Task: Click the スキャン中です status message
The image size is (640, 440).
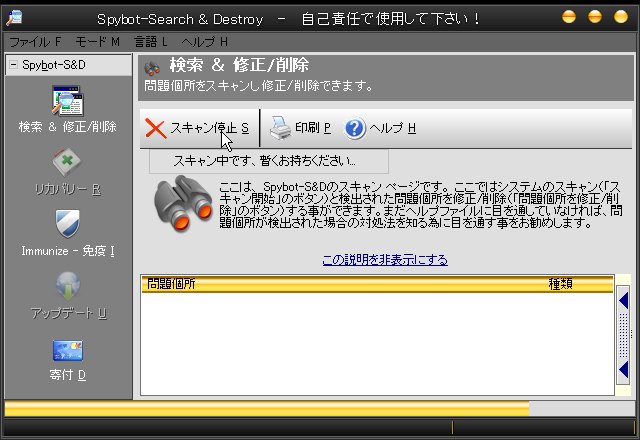Action: coord(264,161)
